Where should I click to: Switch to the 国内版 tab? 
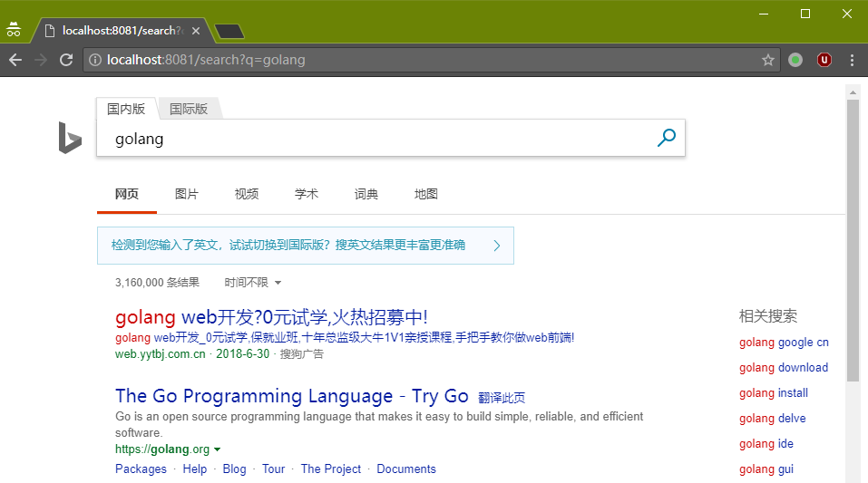point(126,109)
